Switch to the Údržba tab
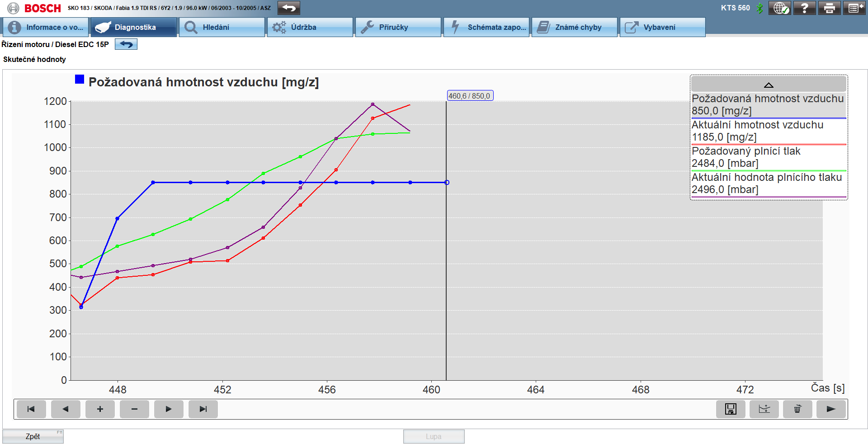The width and height of the screenshot is (868, 444). [x=310, y=27]
